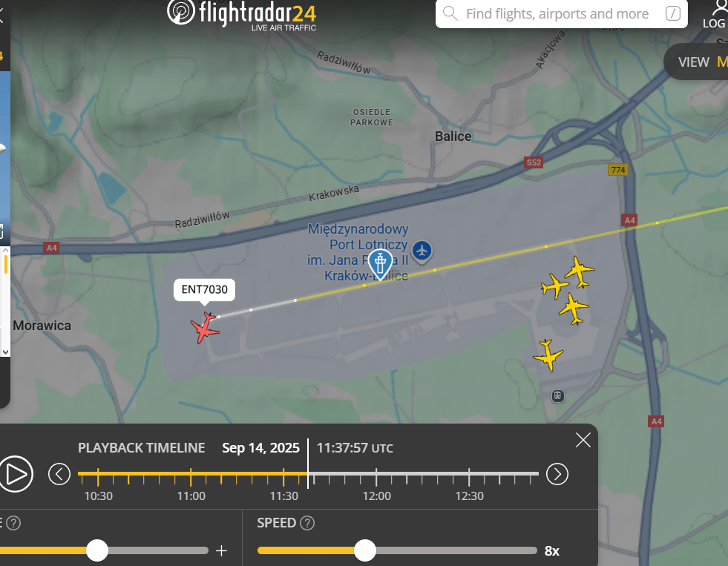This screenshot has height=566, width=728.
Task: Click the play button in playback timeline
Action: 16,475
